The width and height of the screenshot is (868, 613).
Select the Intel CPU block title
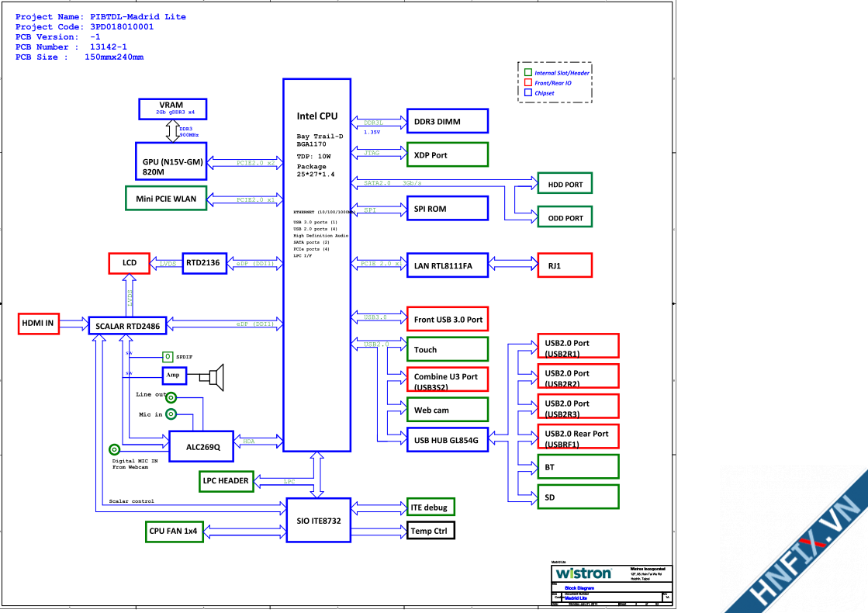click(x=317, y=116)
